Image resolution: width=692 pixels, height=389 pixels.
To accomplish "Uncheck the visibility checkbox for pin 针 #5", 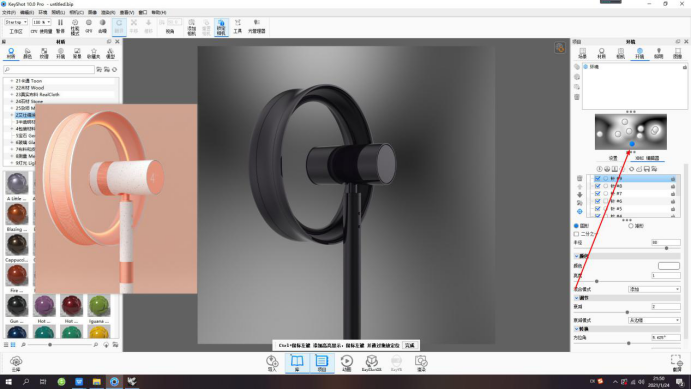I will point(598,208).
